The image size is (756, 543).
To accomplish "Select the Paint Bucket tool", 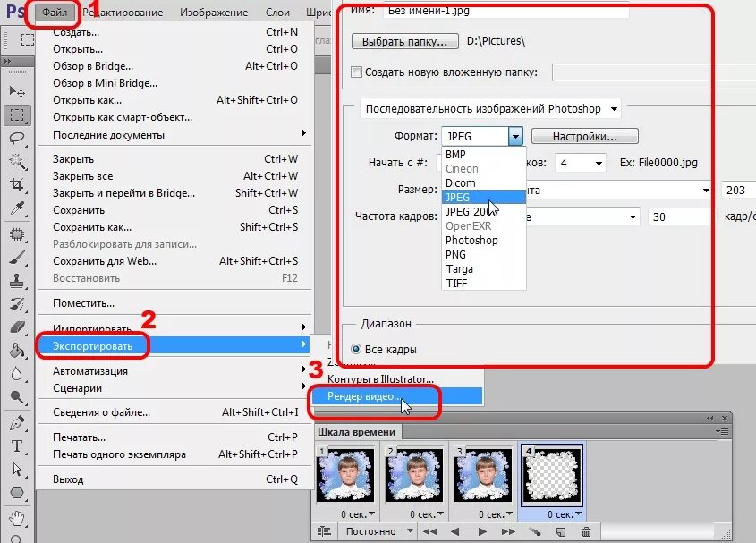I will (x=17, y=351).
